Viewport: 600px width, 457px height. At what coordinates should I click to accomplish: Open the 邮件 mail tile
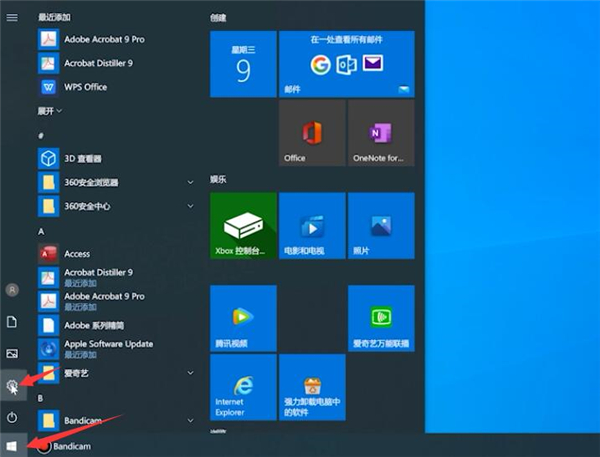(346, 64)
